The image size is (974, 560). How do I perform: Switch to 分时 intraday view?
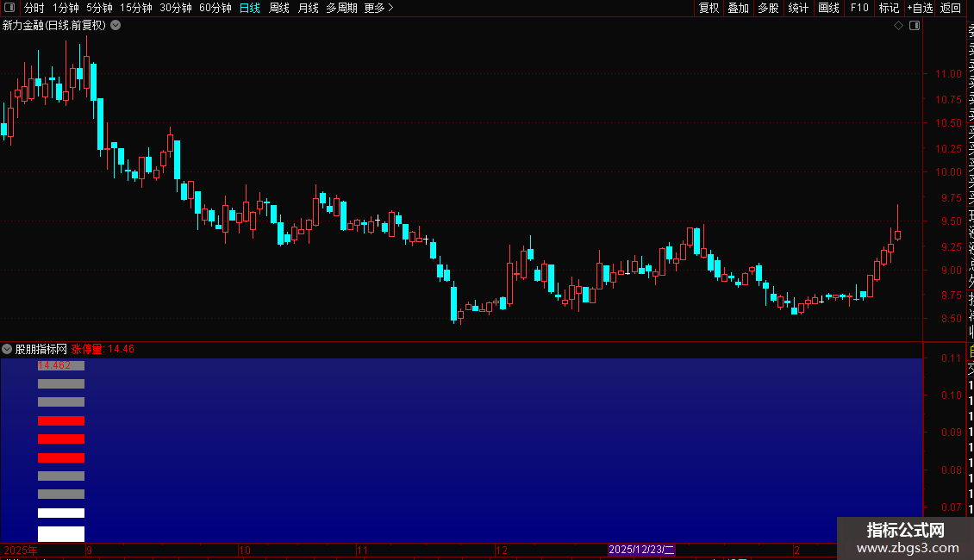[34, 8]
